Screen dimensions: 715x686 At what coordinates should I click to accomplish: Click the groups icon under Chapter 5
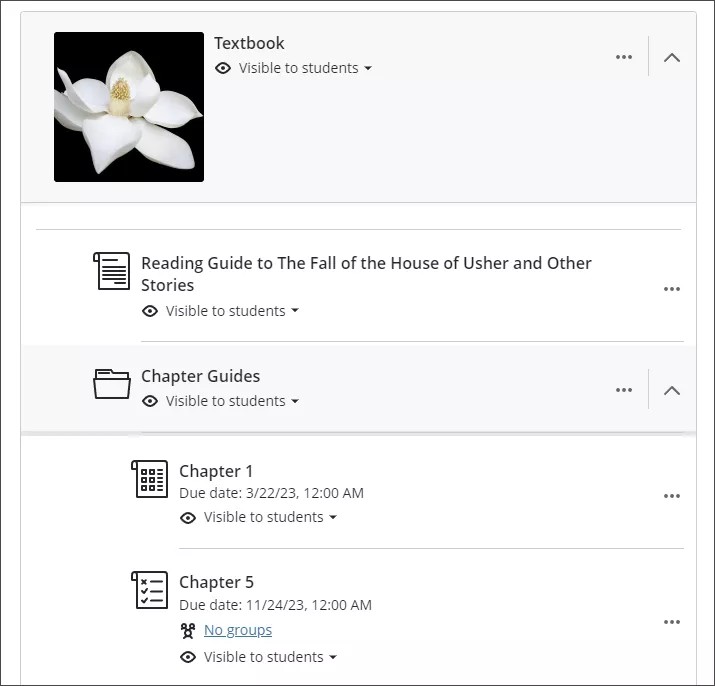[x=187, y=630]
